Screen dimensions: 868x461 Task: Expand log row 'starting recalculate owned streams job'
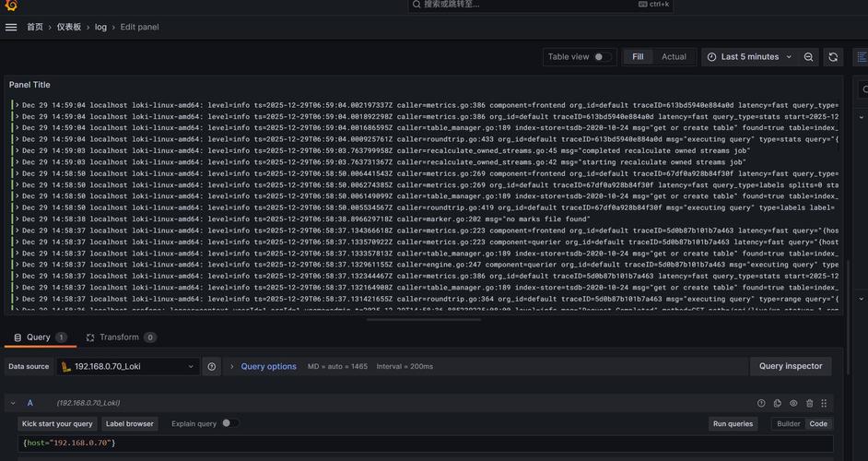click(x=18, y=162)
